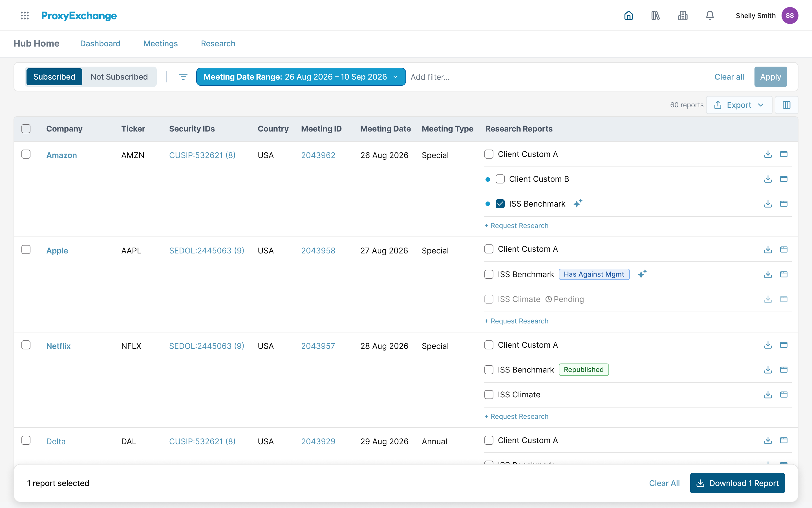Image resolution: width=812 pixels, height=508 pixels.
Task: Download Amazon Client Custom A report
Action: 768,154
